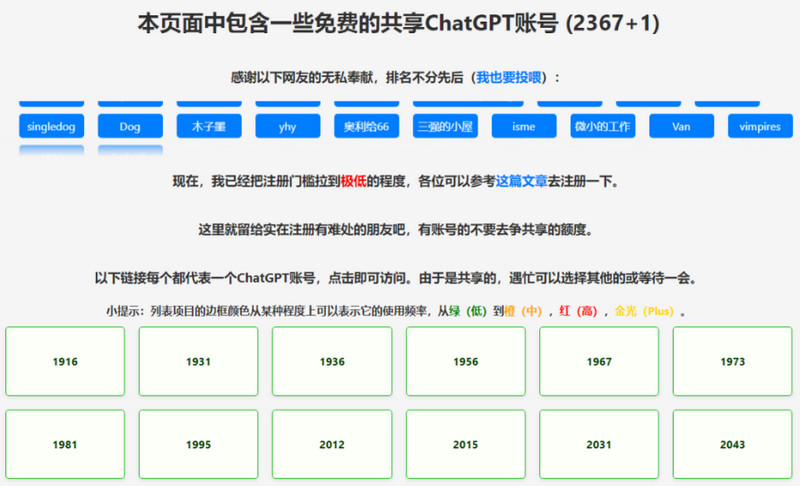Screen dimensions: 800x486
Task: Click the page heading with ChatGPT账号 (2367+1)
Action: click(x=398, y=23)
